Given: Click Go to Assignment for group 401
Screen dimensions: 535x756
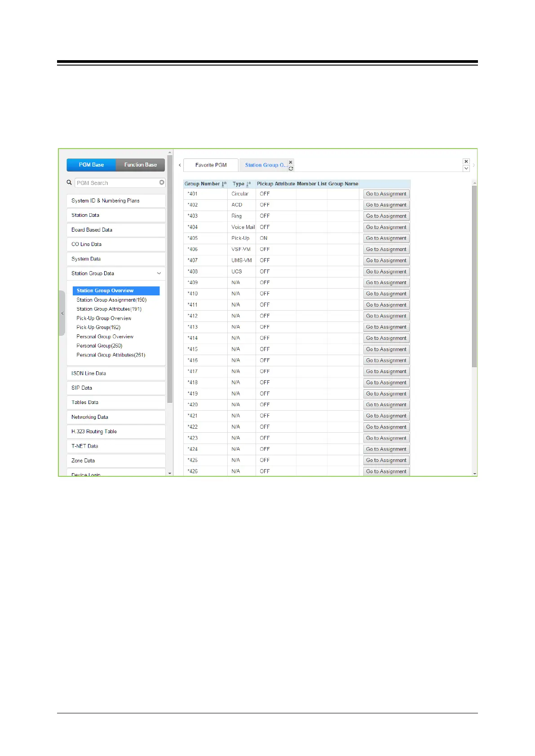Looking at the screenshot, I should [x=386, y=194].
